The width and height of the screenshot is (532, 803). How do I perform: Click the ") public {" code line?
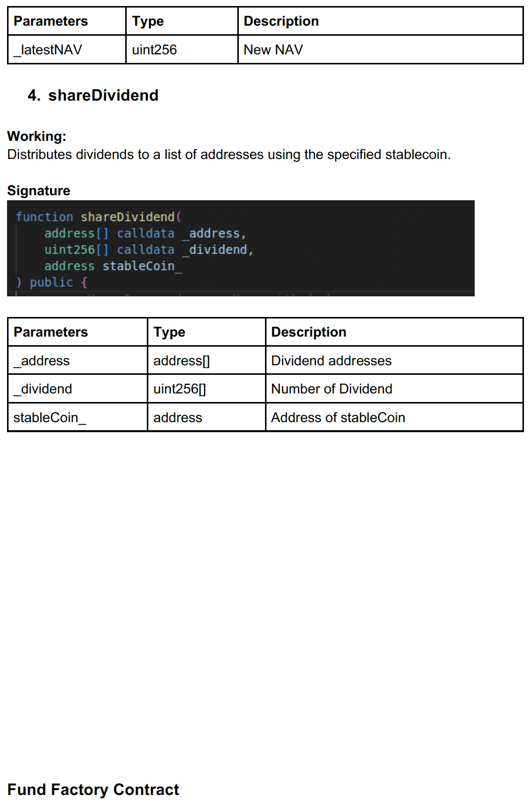point(52,282)
